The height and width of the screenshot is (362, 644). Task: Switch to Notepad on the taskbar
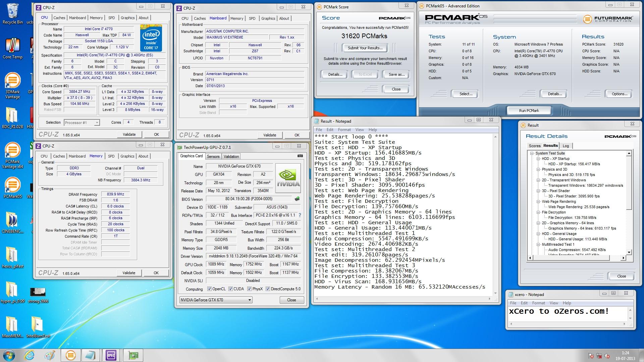[91, 355]
